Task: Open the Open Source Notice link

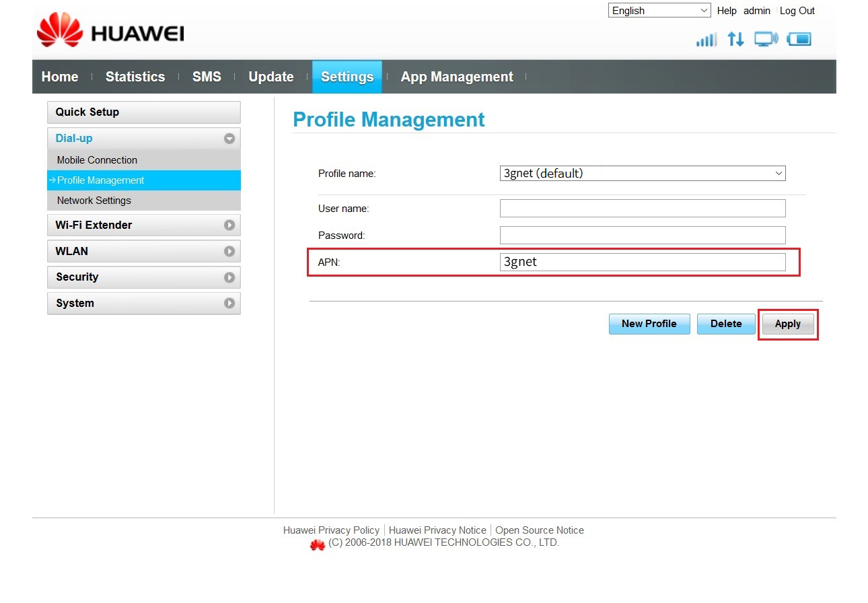Action: point(540,530)
